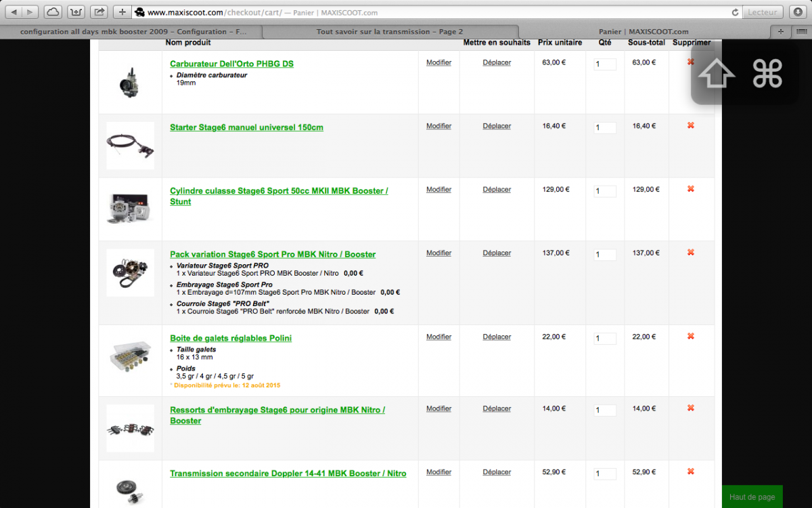Click Déplacer for the Ressorts d'embrayage row
The width and height of the screenshot is (812, 508).
click(x=497, y=409)
